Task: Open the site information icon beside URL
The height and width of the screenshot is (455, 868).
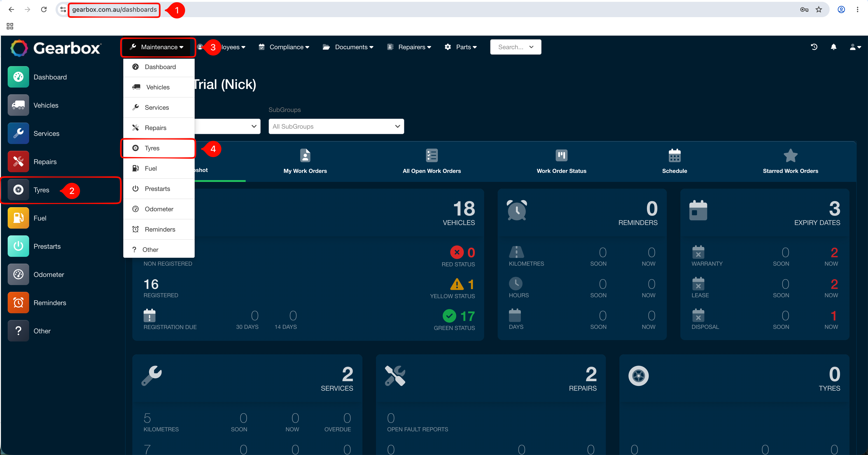Action: 63,9
